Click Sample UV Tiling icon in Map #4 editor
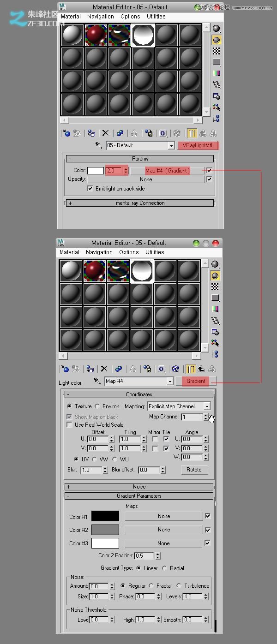 [215, 298]
